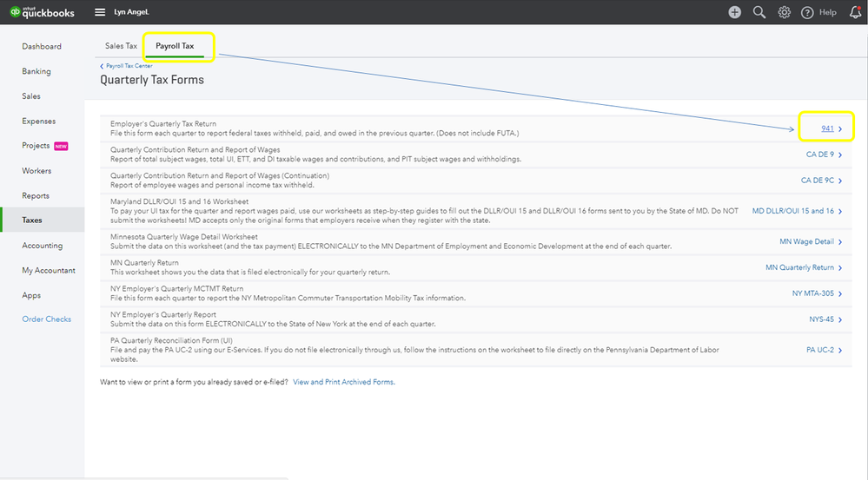
Task: Click the chevron next to MN Quarterly Return
Action: [x=840, y=267]
